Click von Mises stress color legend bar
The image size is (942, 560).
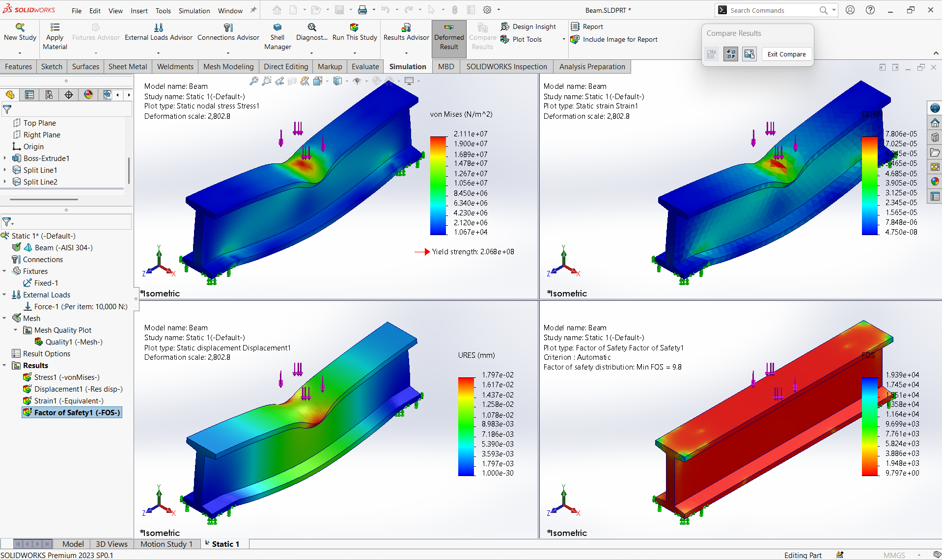tap(438, 186)
